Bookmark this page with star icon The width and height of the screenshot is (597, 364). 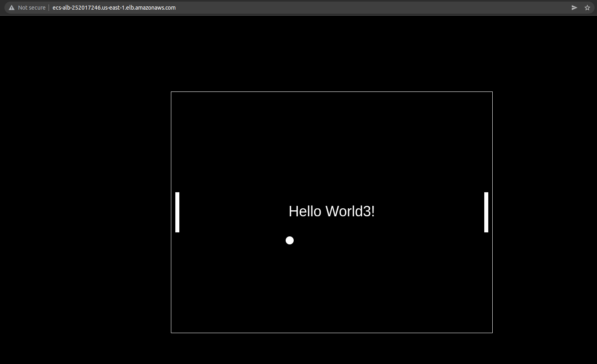[587, 8]
